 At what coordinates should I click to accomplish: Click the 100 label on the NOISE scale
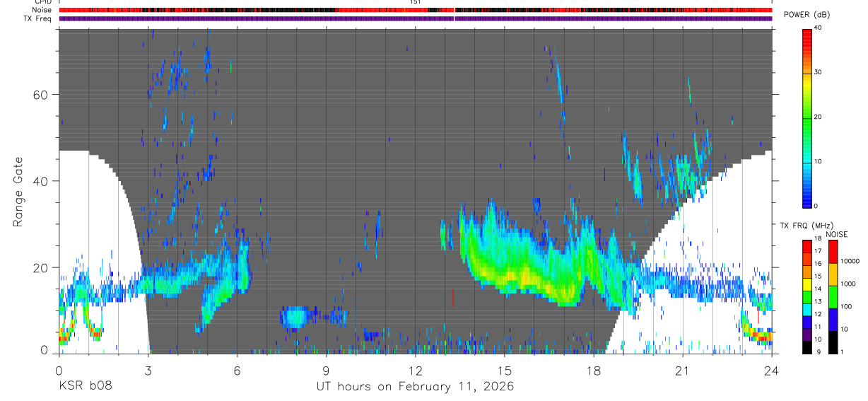coord(846,307)
